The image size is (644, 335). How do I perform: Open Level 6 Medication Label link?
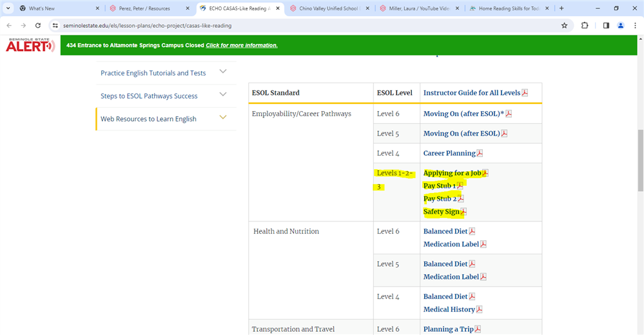pyautogui.click(x=451, y=244)
